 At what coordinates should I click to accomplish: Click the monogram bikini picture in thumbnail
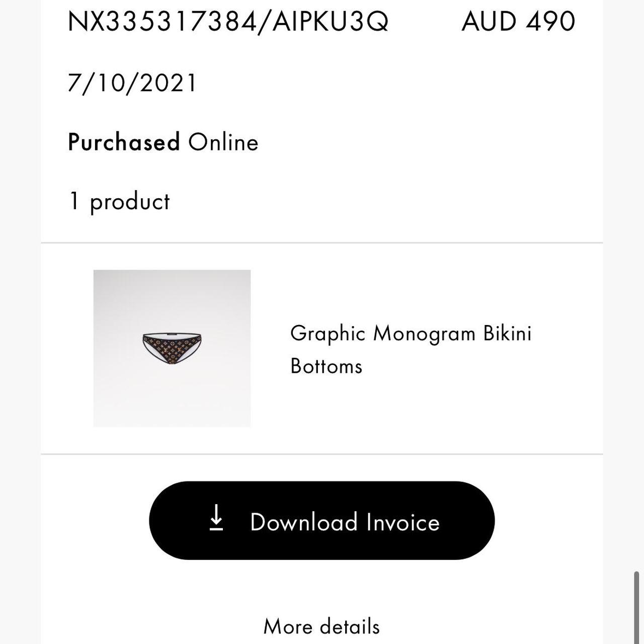point(173,348)
